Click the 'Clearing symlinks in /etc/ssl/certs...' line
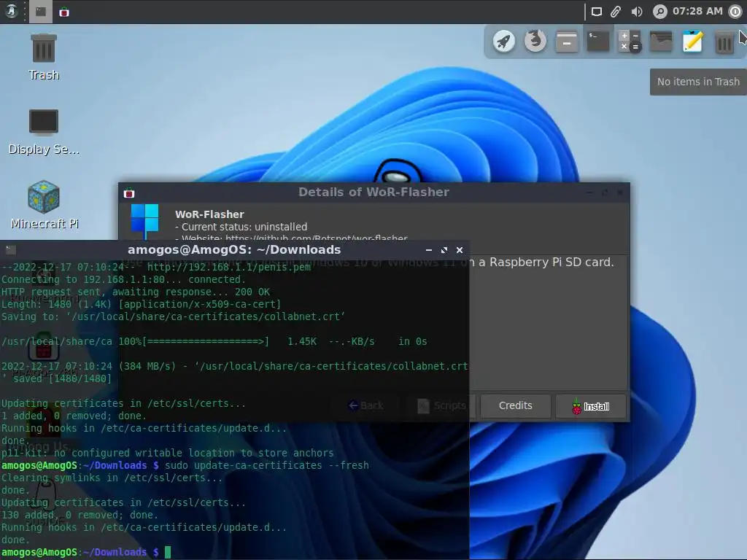The height and width of the screenshot is (560, 747). pos(112,478)
